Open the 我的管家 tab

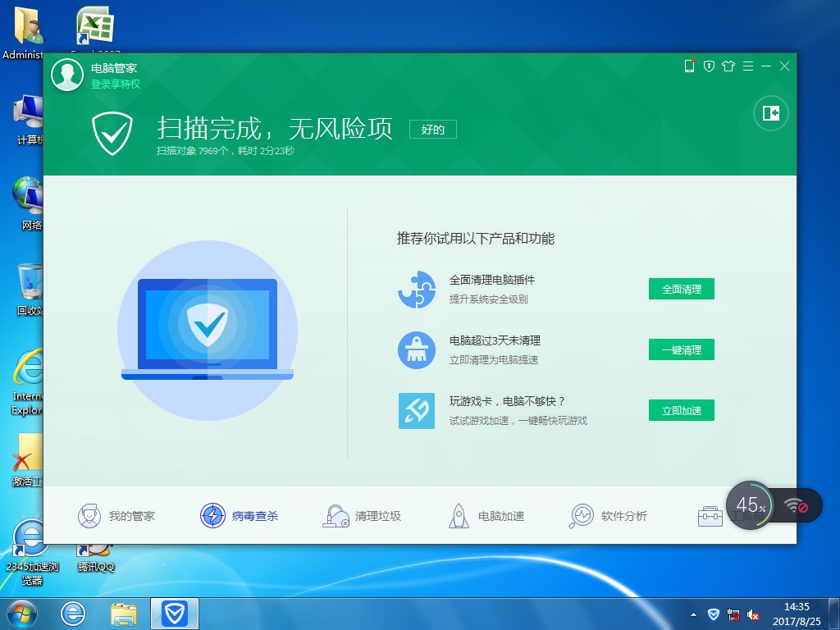click(x=116, y=516)
